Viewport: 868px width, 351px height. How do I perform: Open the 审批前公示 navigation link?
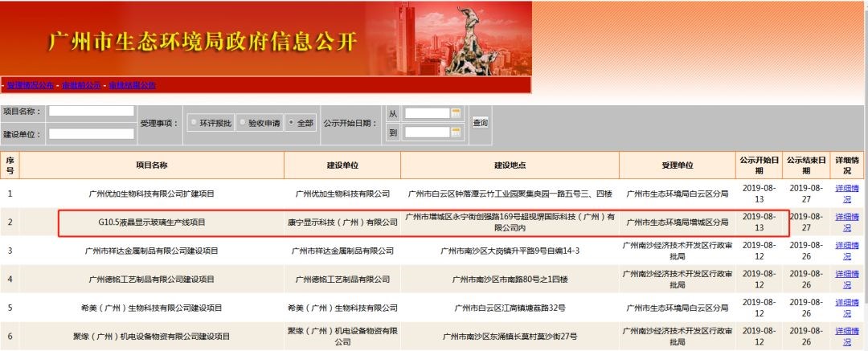[x=81, y=85]
